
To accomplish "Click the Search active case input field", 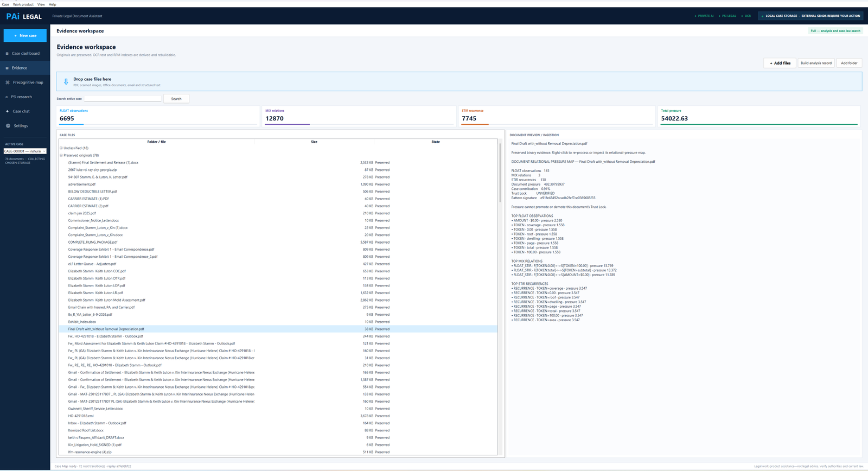I will pos(123,99).
